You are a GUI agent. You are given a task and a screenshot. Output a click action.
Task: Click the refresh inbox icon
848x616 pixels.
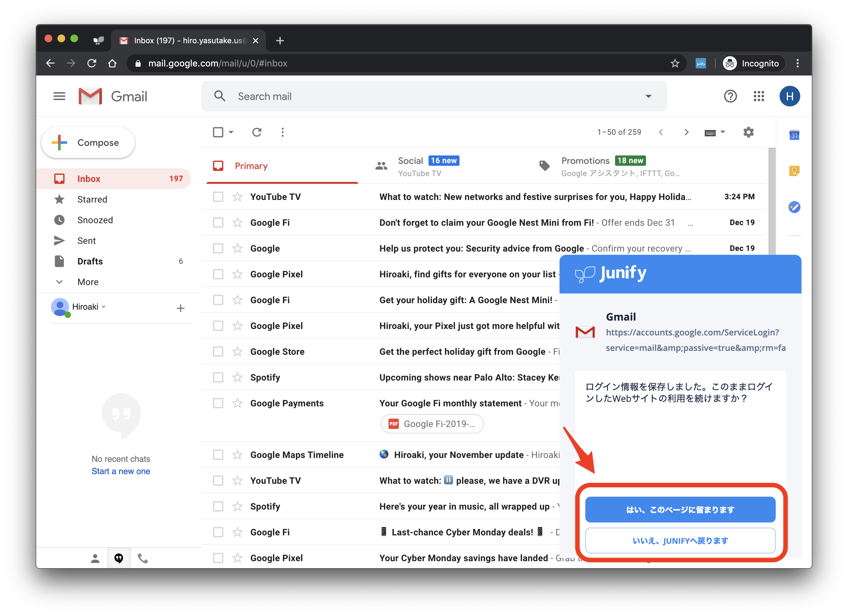point(257,132)
